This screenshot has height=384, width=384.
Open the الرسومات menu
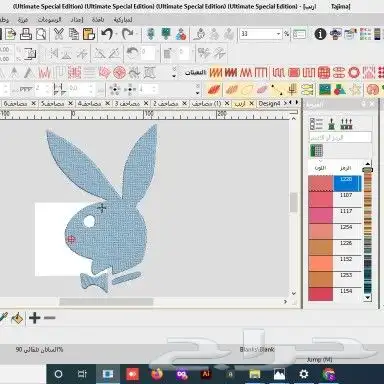50,20
